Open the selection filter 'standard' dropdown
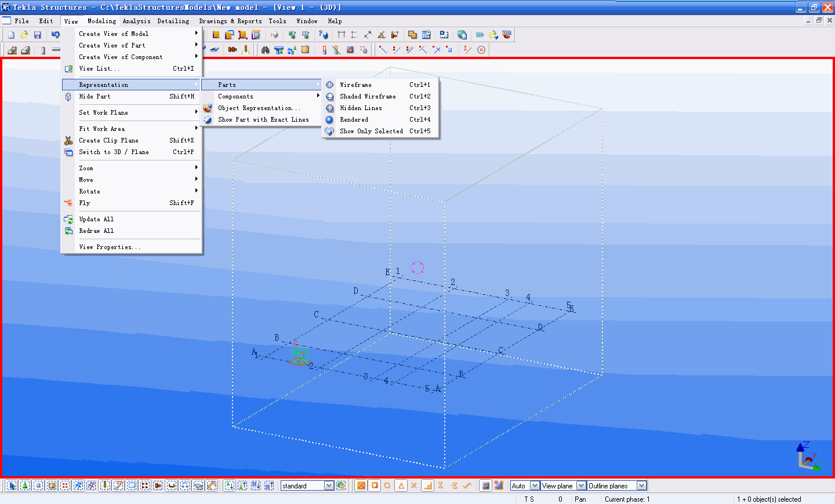The height and width of the screenshot is (504, 835). pyautogui.click(x=329, y=485)
